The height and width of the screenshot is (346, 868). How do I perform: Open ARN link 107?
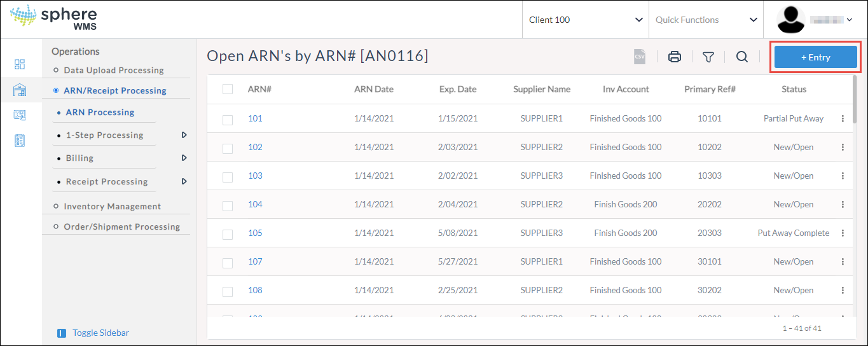(x=255, y=261)
